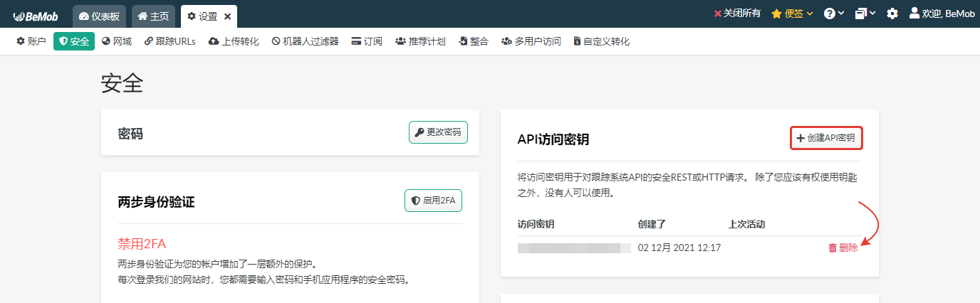Open the 网域 domains section

tap(117, 41)
